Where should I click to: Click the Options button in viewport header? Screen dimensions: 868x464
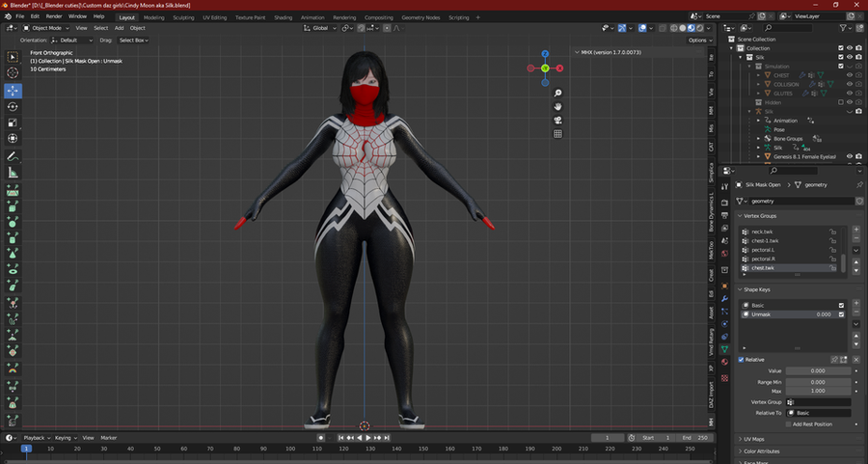pyautogui.click(x=699, y=41)
